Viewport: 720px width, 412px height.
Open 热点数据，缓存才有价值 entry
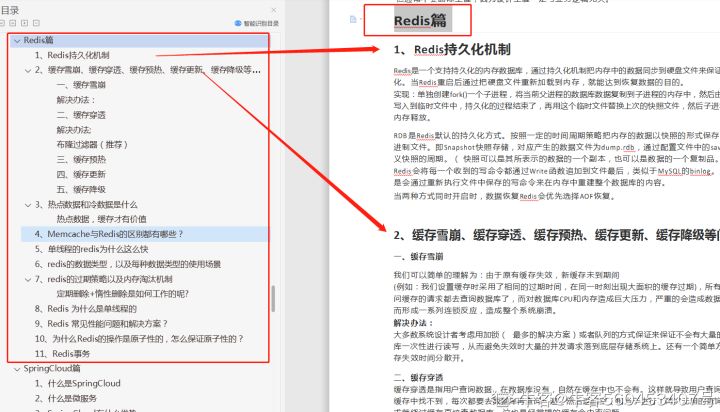[101, 219]
